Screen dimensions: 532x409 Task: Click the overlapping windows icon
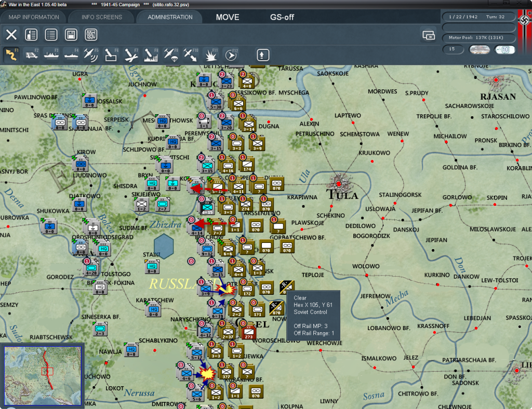[429, 35]
